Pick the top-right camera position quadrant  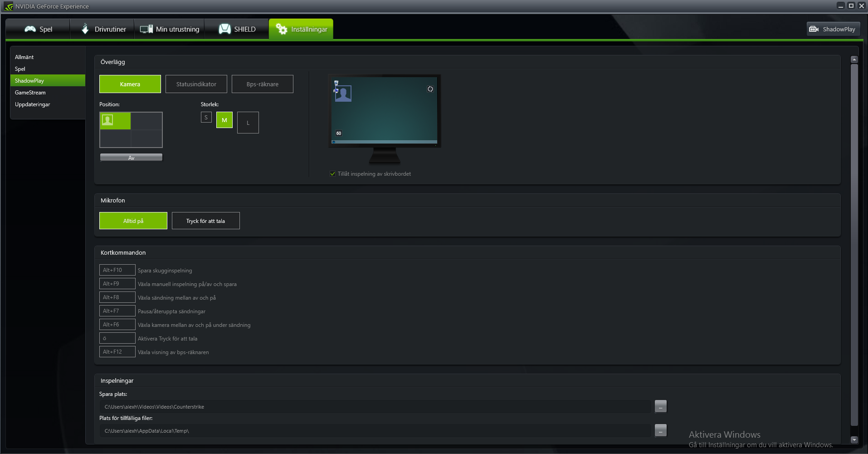click(146, 121)
